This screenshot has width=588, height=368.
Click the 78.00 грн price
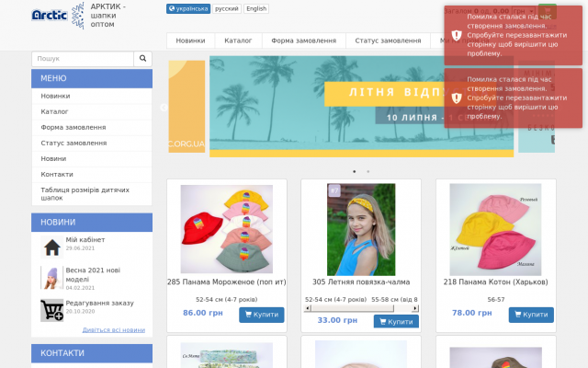point(471,313)
